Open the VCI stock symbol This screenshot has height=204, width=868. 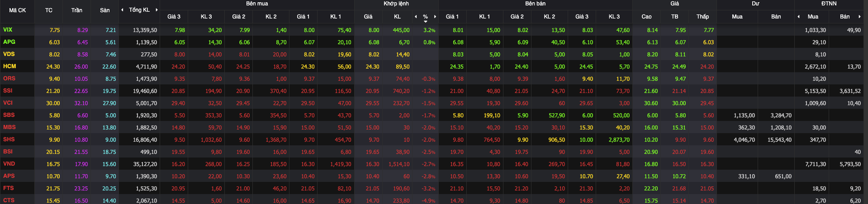pos(8,103)
